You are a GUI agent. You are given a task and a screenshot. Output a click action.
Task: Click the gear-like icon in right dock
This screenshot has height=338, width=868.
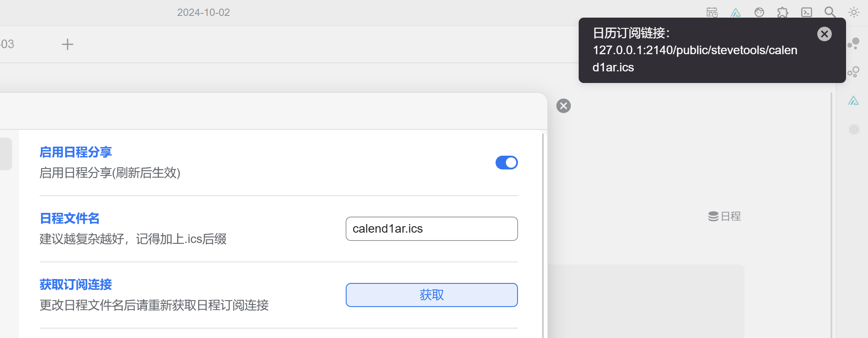tap(854, 129)
